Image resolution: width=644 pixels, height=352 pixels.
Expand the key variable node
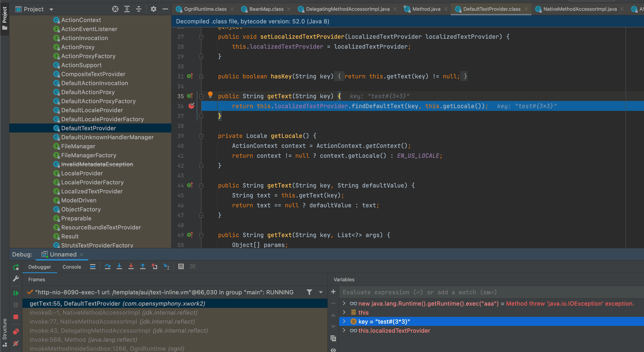pos(344,321)
